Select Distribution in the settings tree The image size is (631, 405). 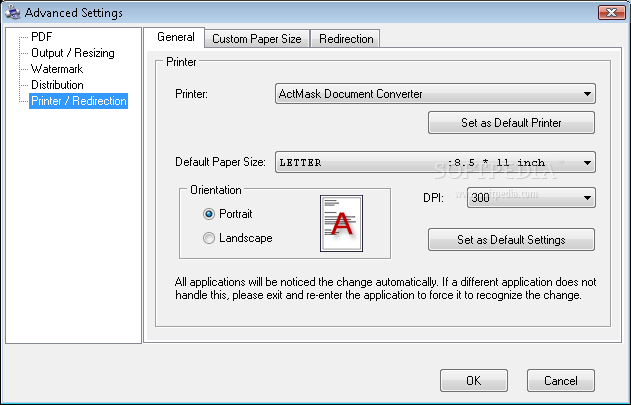[x=58, y=85]
